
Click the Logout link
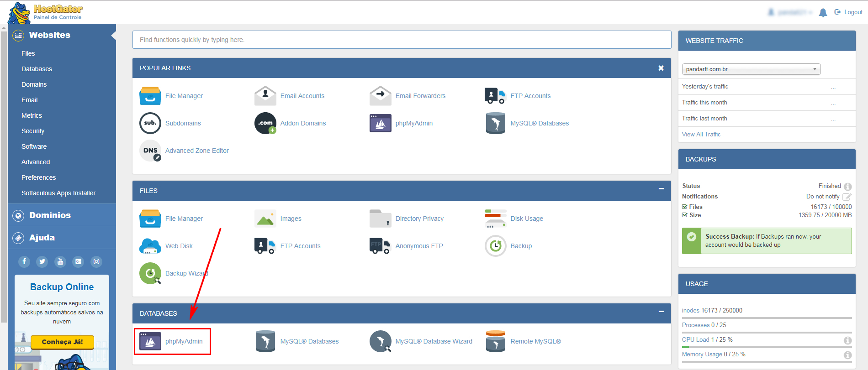click(848, 12)
